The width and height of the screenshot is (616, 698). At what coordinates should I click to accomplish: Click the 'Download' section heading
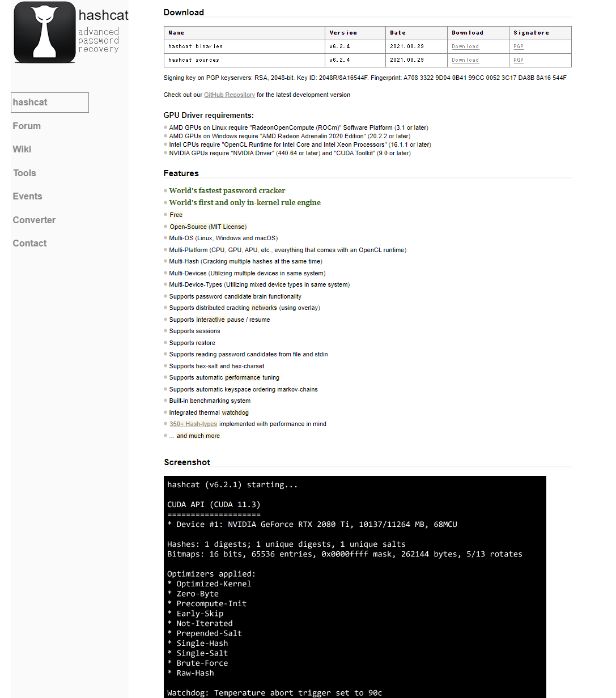tap(184, 12)
